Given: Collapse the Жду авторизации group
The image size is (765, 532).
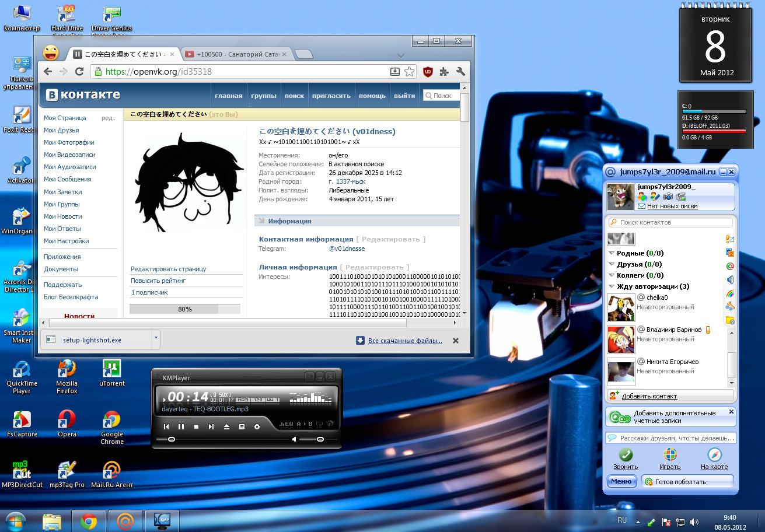Looking at the screenshot, I should 612,286.
